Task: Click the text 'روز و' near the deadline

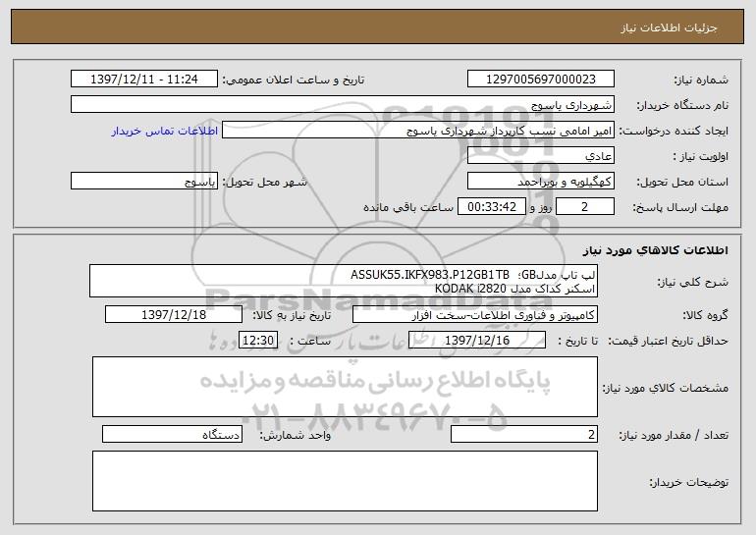Action: coord(540,207)
